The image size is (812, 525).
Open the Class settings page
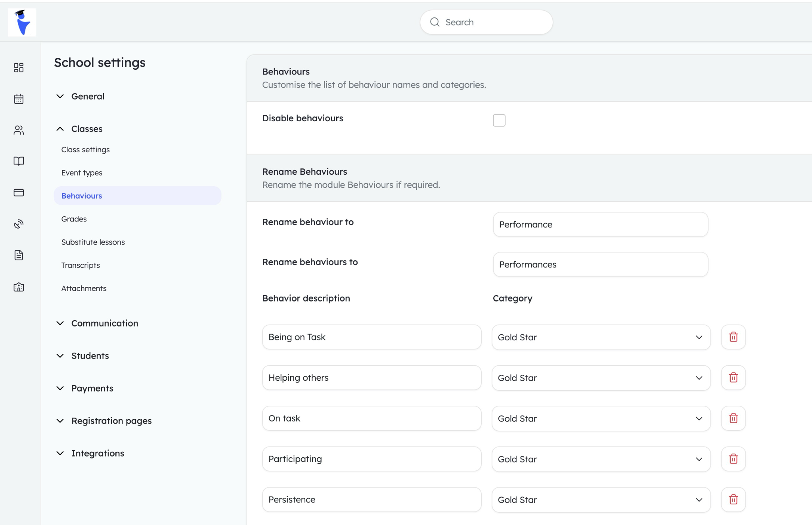(85, 149)
